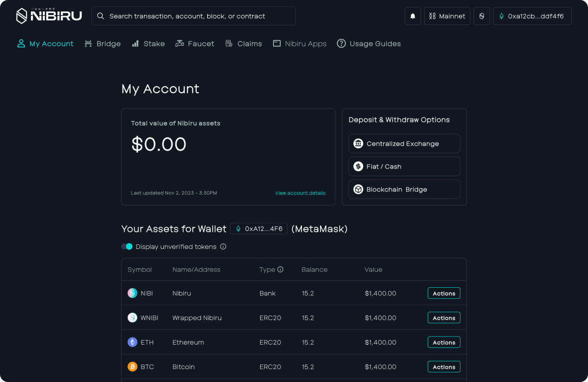Click the Bridge icon in navigation
This screenshot has width=588, height=382.
click(x=88, y=43)
